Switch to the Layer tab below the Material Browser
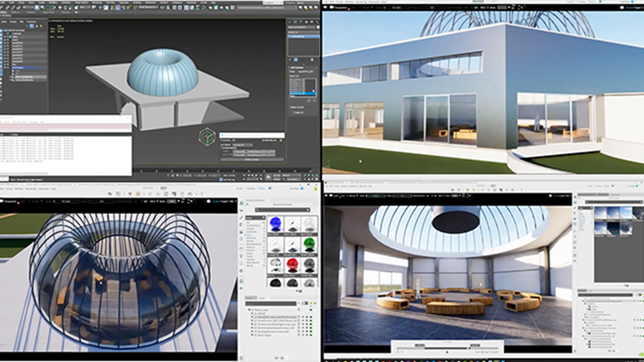Screen dimensions: 644x362 263,298
